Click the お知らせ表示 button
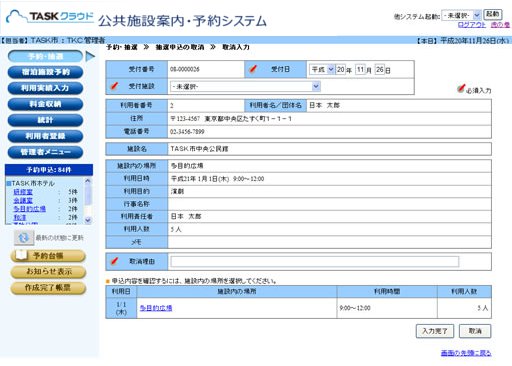The height and width of the screenshot is (366, 512). [48, 272]
